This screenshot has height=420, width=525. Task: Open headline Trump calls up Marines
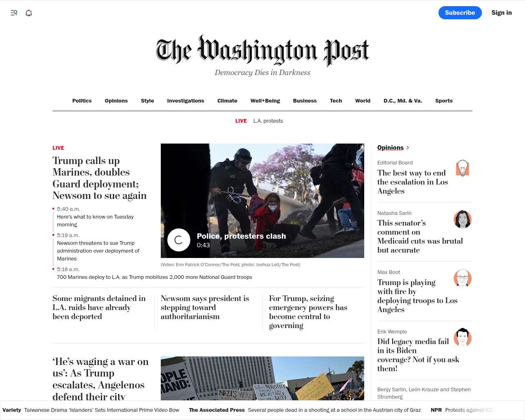click(99, 178)
